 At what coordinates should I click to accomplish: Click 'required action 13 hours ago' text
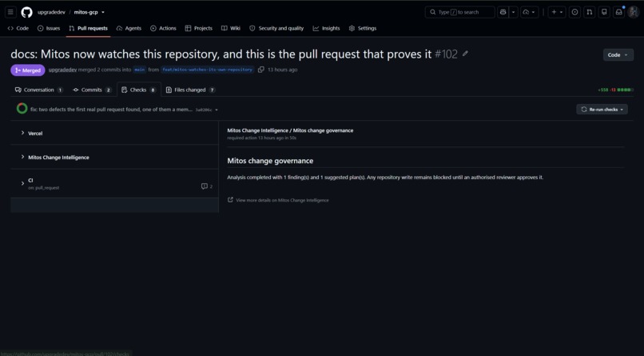(x=261, y=138)
